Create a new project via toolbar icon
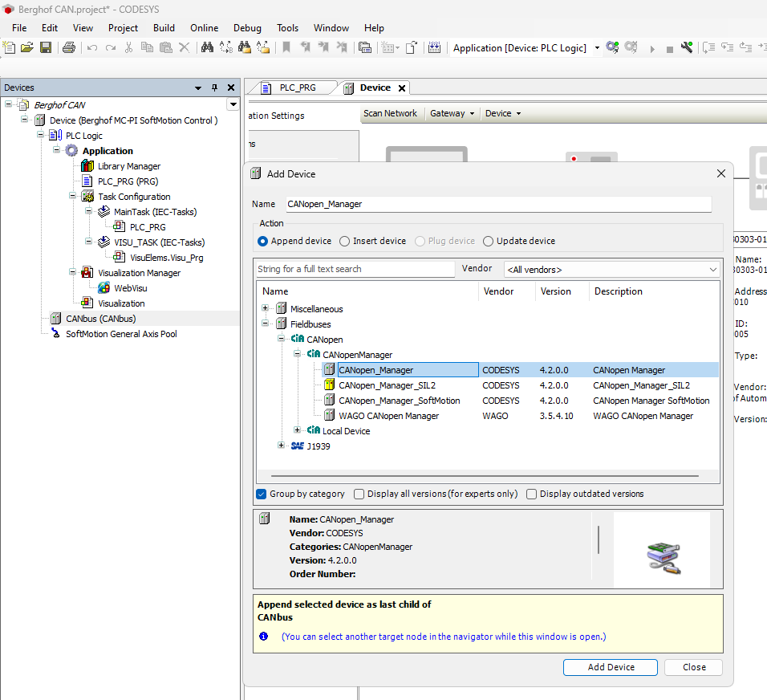 [10, 47]
